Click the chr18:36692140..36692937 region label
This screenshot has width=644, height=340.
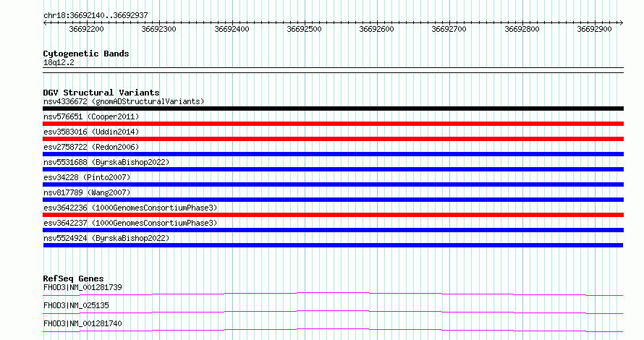tap(96, 15)
